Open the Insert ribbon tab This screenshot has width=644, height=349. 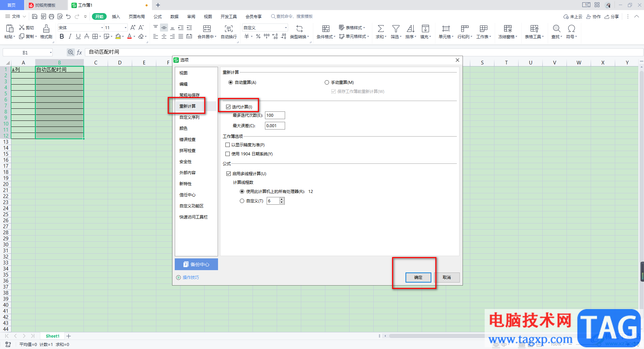click(x=116, y=16)
